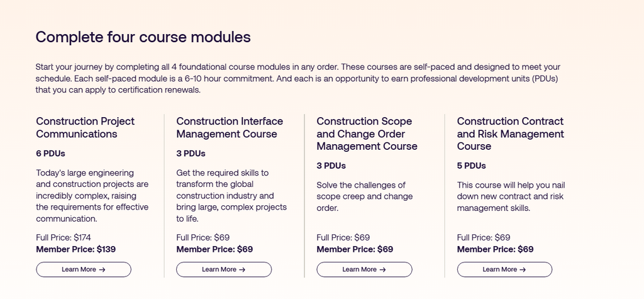Click Member Price: $69 under Contract and Risk course

(495, 249)
